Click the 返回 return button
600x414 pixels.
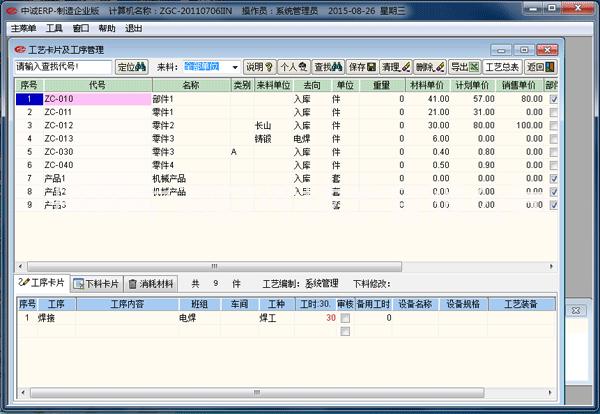tap(540, 67)
